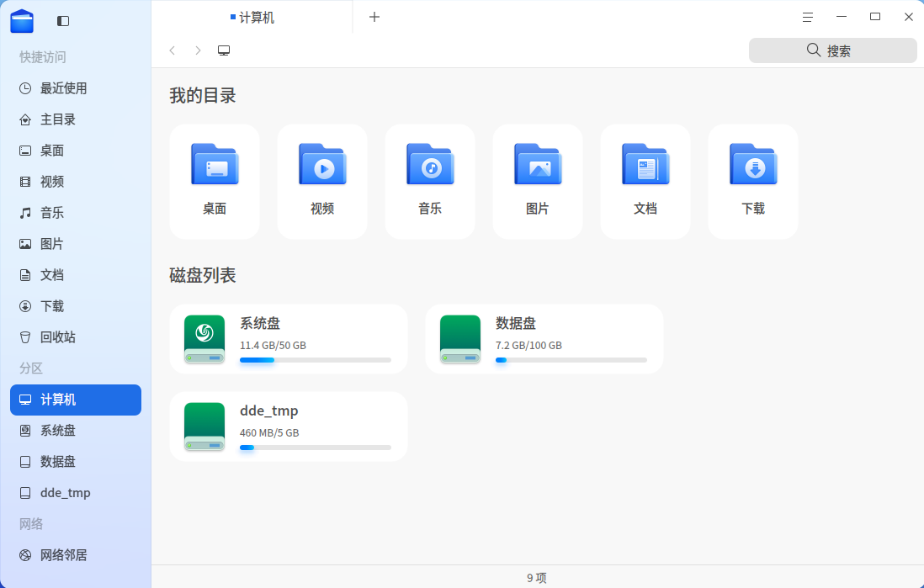The image size is (924, 588).
Task: Open the main menu hamburger icon
Action: (807, 18)
